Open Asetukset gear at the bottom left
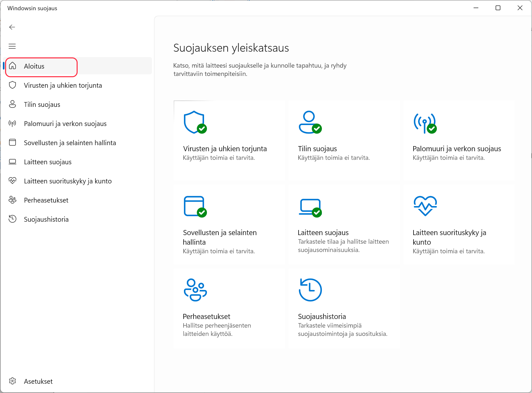This screenshot has height=393, width=532. [x=13, y=381]
